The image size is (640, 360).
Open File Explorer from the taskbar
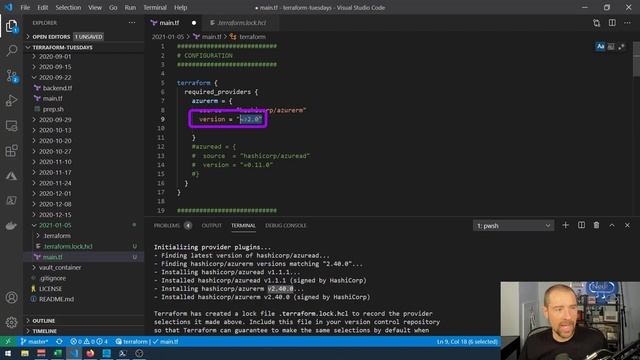(25, 353)
